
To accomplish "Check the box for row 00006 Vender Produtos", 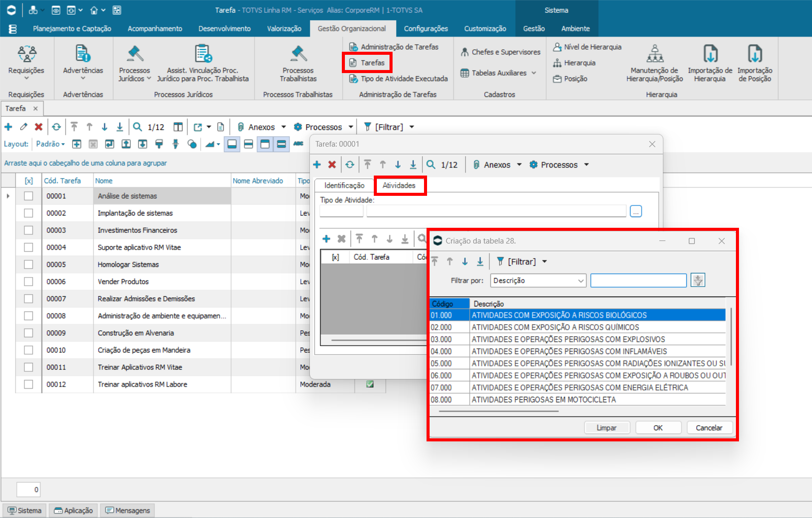I will 28,282.
